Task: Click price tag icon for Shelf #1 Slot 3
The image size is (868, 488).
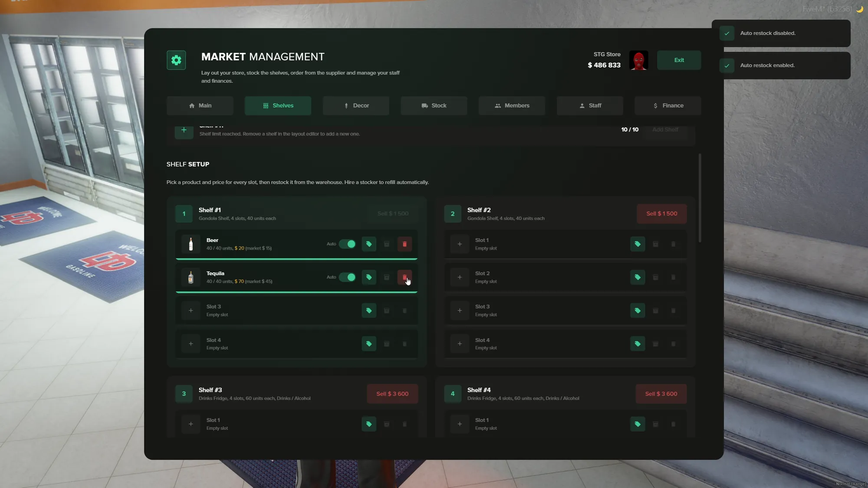Action: 369,311
